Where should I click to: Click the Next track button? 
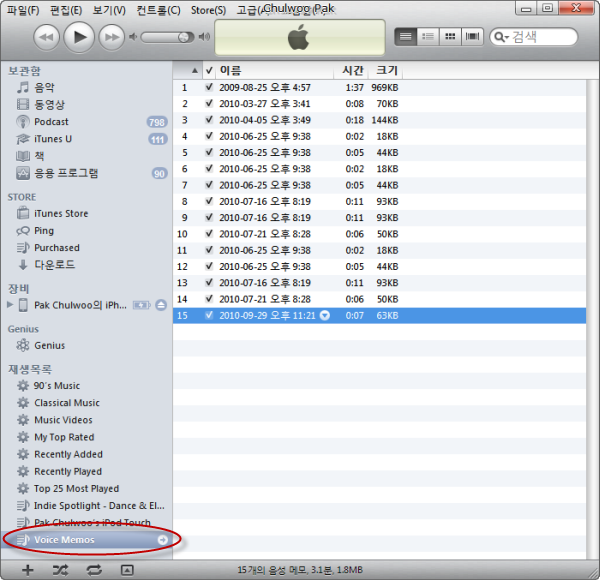coord(111,37)
